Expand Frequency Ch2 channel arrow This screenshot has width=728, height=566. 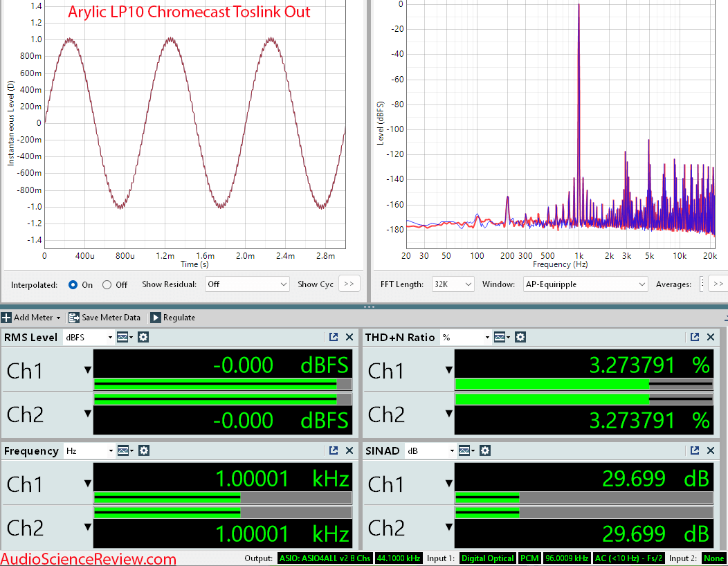[87, 527]
